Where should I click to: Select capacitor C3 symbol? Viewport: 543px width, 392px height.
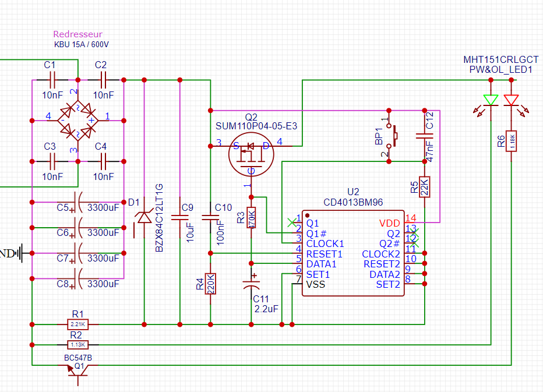tap(52, 161)
